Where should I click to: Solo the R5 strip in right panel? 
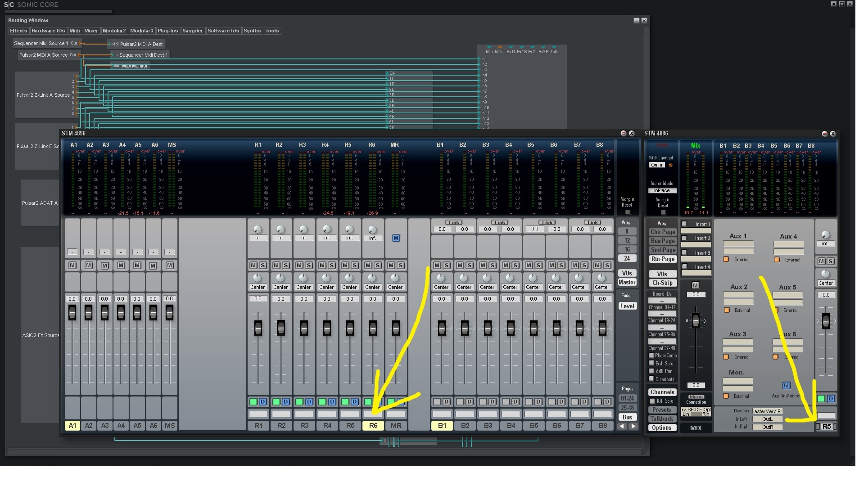coord(831,261)
